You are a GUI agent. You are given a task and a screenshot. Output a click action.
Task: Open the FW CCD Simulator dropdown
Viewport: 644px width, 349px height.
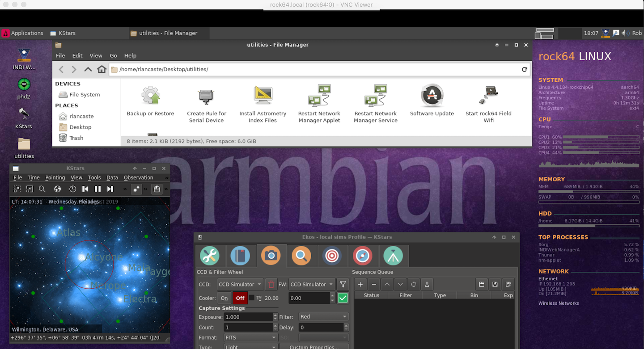point(312,284)
